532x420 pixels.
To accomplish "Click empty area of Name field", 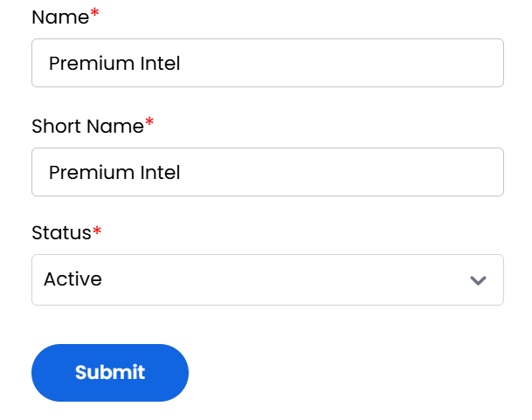I will tap(349, 63).
